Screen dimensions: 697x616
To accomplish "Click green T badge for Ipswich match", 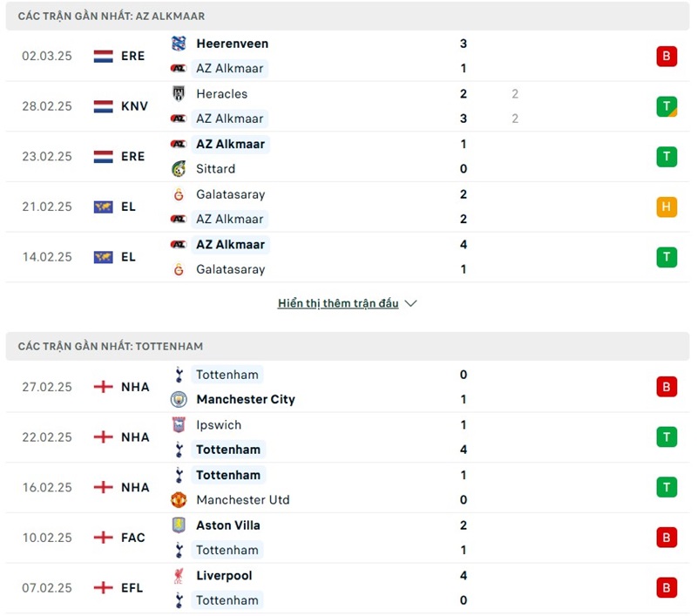I will click(x=667, y=437).
